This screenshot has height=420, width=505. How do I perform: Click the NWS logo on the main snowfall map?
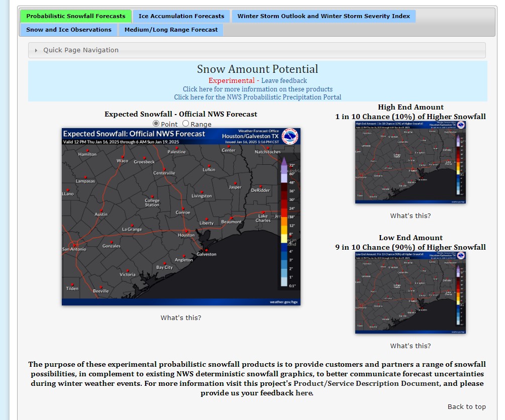290,136
